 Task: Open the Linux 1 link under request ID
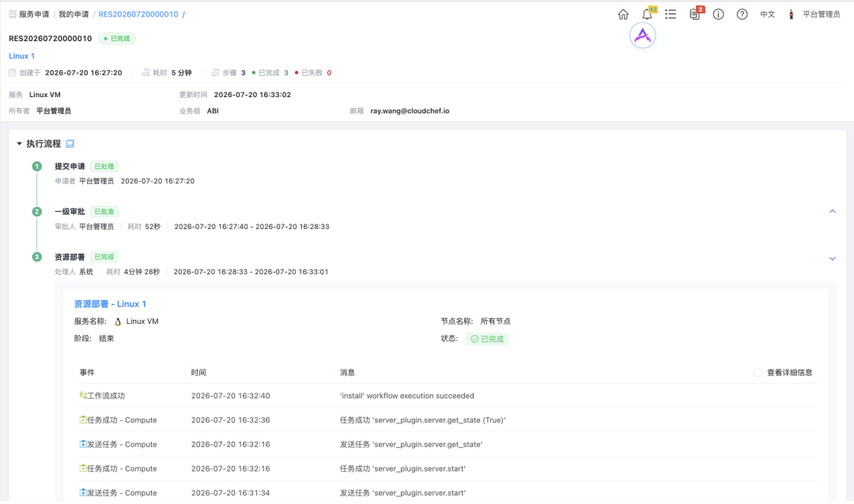(22, 56)
